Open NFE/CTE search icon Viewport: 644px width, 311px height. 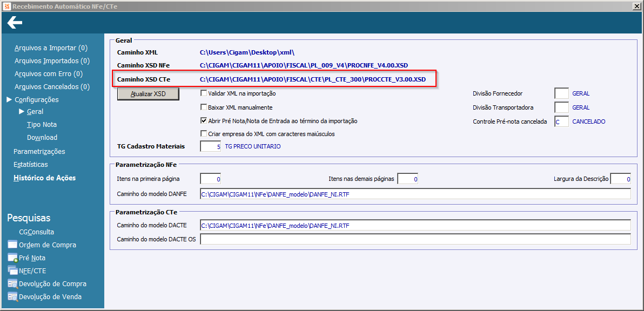coord(13,271)
